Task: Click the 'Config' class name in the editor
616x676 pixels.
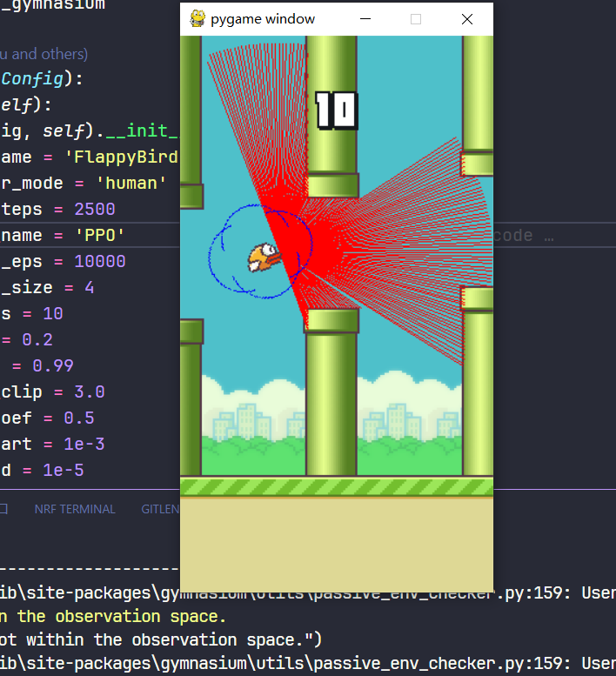Action: (32, 79)
